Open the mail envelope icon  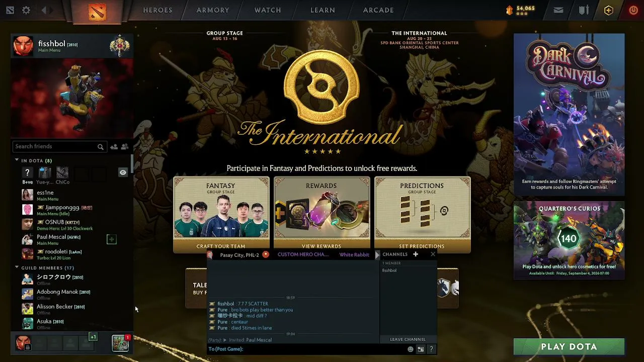click(558, 10)
